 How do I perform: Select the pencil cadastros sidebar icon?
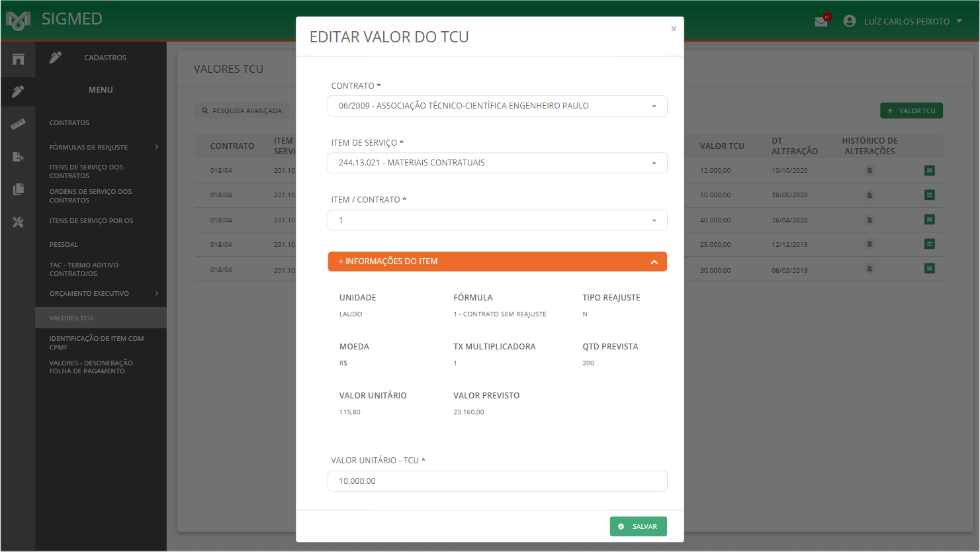[x=18, y=91]
